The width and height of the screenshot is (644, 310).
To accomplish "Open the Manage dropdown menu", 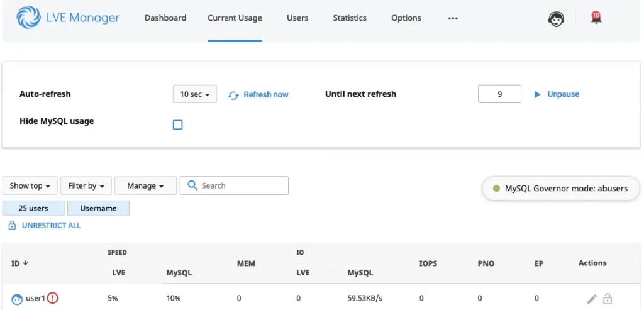I will (x=145, y=186).
